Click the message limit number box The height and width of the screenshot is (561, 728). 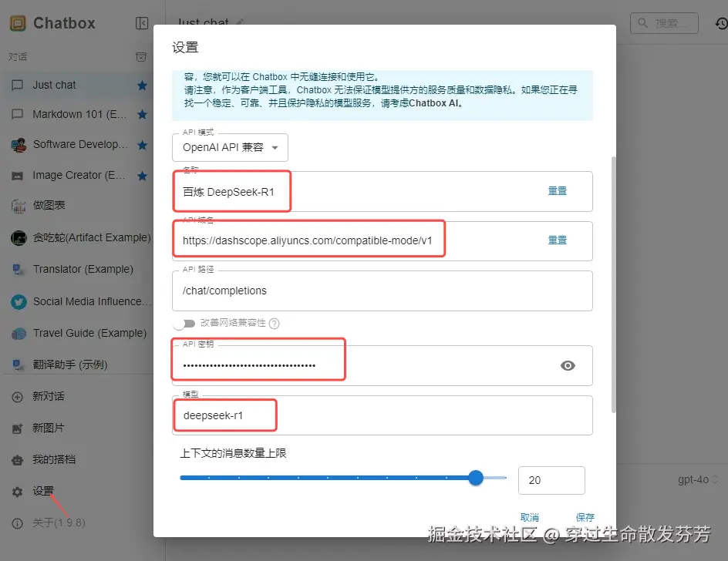point(551,480)
